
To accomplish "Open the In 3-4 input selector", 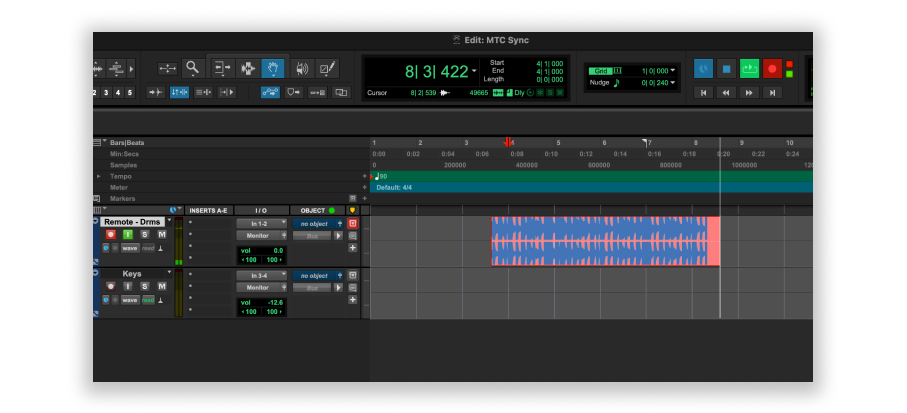I will pos(261,275).
